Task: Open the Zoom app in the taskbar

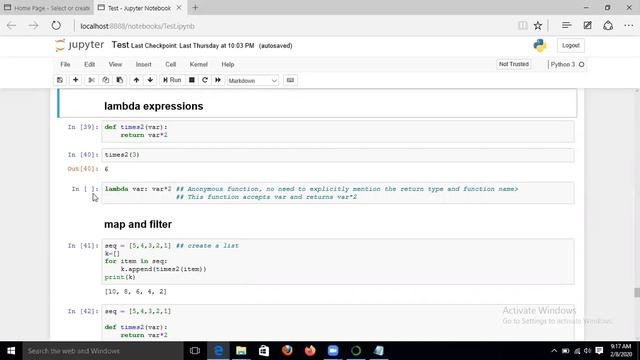Action: click(333, 351)
